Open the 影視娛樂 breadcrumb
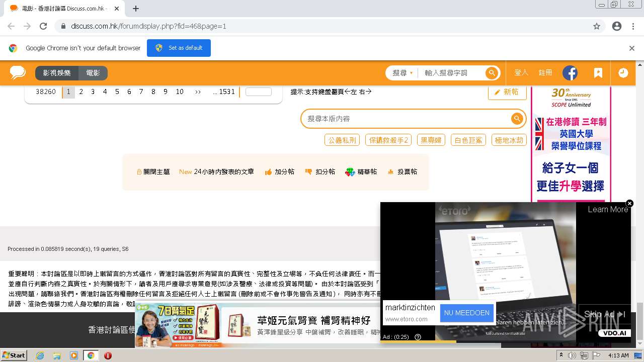The height and width of the screenshot is (362, 644). 57,73
